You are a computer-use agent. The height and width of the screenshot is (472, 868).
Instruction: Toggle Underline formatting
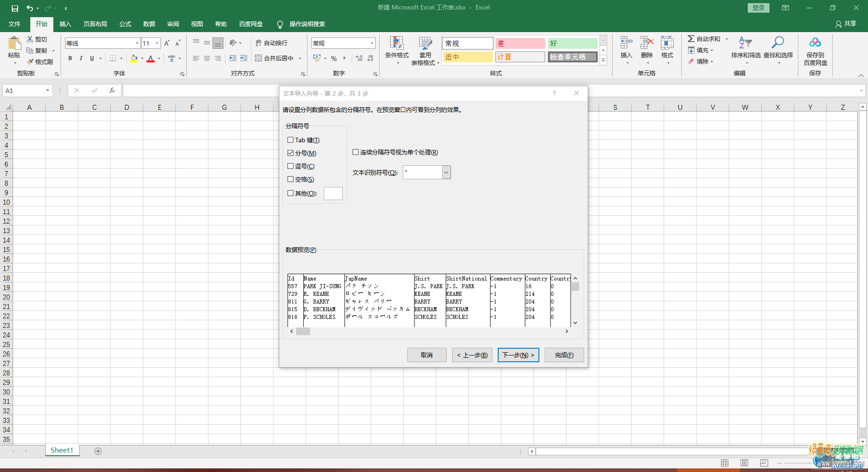92,58
